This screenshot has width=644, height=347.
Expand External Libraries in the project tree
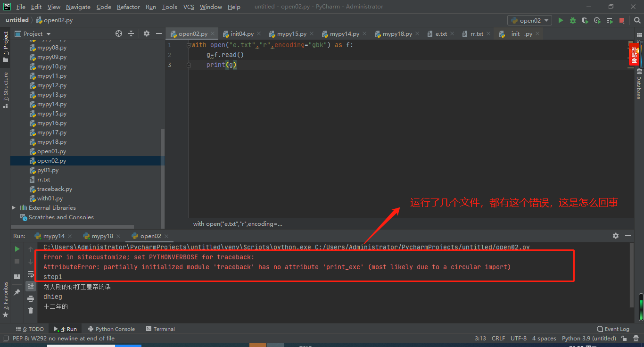pos(13,207)
